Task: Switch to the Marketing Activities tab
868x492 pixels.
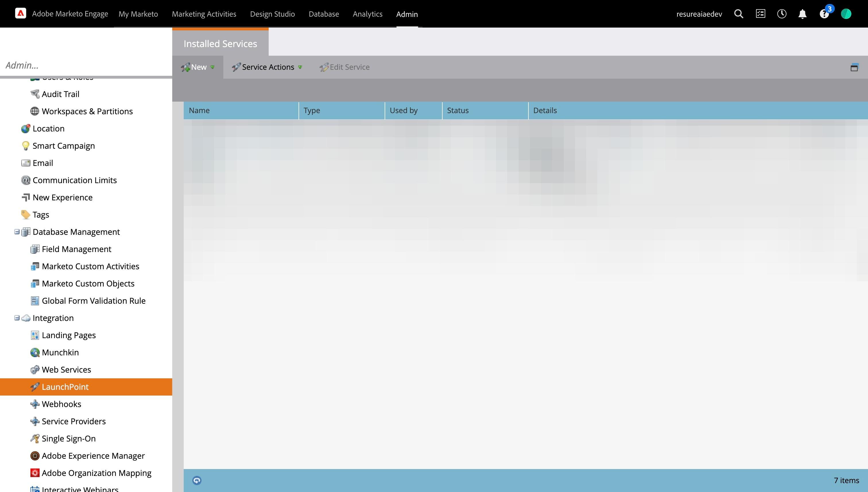Action: (x=204, y=14)
